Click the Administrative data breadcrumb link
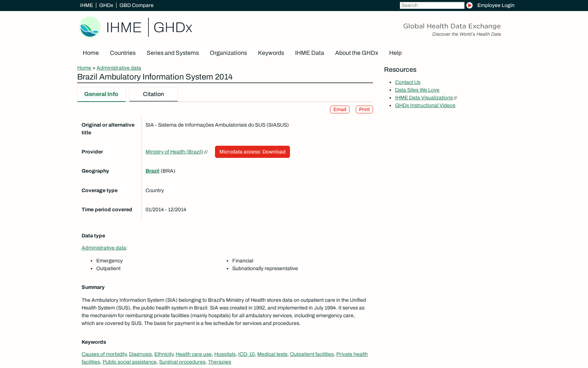The height and width of the screenshot is (368, 588). tap(119, 68)
